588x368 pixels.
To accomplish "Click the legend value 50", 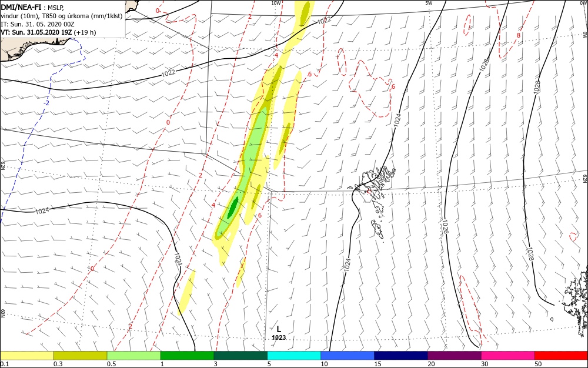I will click(x=538, y=364).
